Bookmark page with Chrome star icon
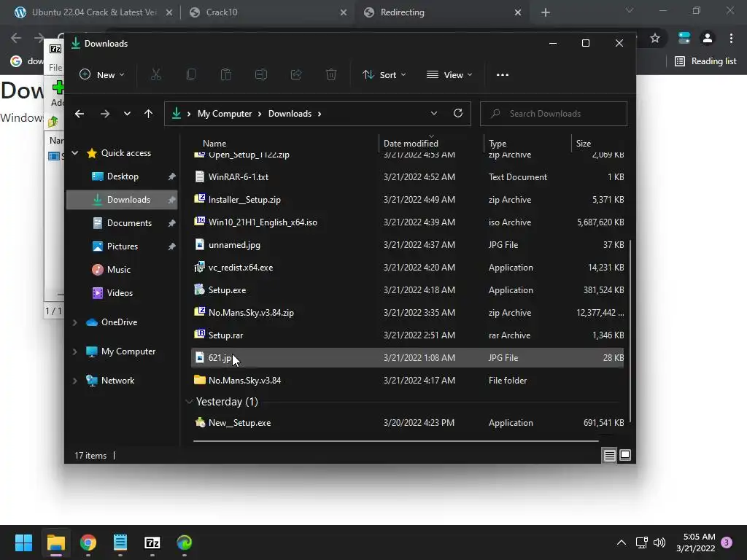The image size is (747, 560). (x=655, y=38)
